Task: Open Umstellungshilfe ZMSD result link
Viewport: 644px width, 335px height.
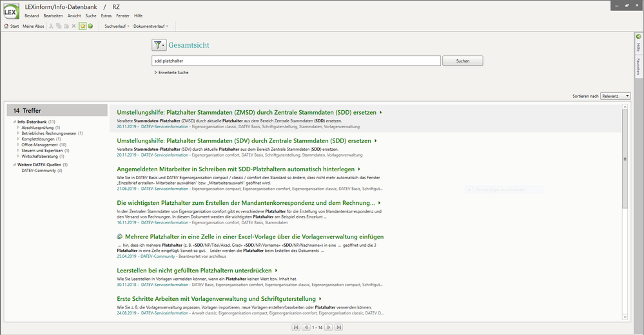Action: click(x=246, y=112)
